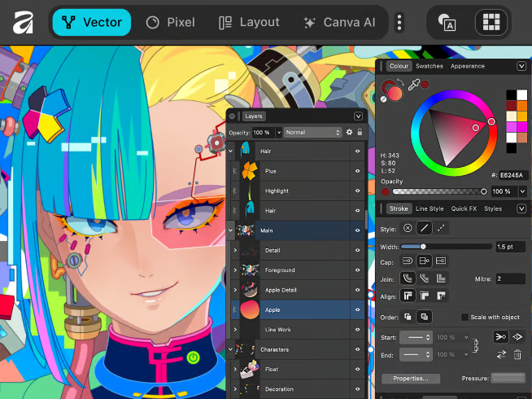
Task: Click the Properties... button
Action: click(x=411, y=379)
